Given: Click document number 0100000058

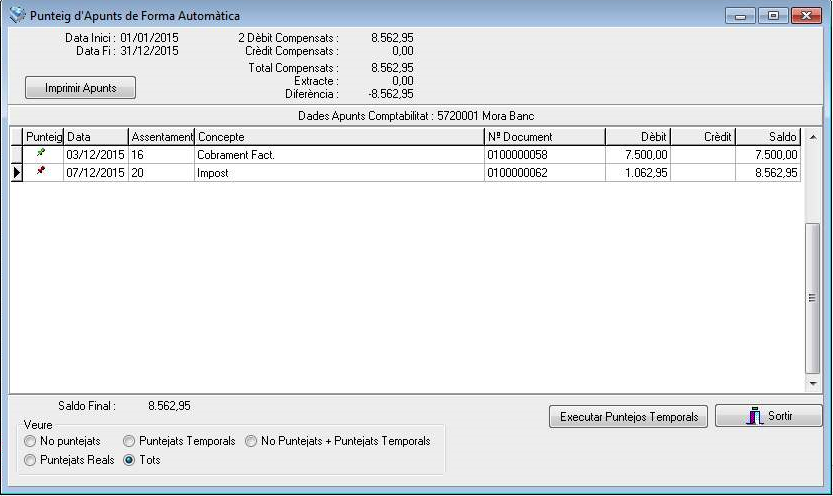Looking at the screenshot, I should pyautogui.click(x=545, y=155).
